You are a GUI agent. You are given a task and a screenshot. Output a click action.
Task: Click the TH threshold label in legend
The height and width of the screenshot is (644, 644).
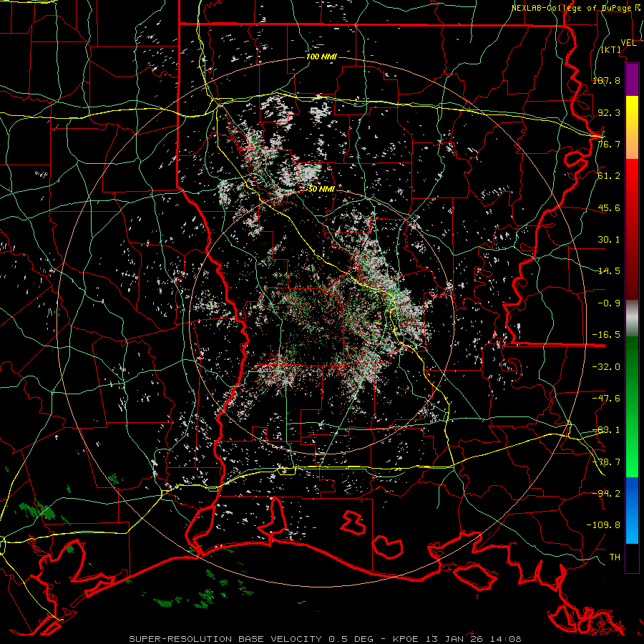click(615, 557)
